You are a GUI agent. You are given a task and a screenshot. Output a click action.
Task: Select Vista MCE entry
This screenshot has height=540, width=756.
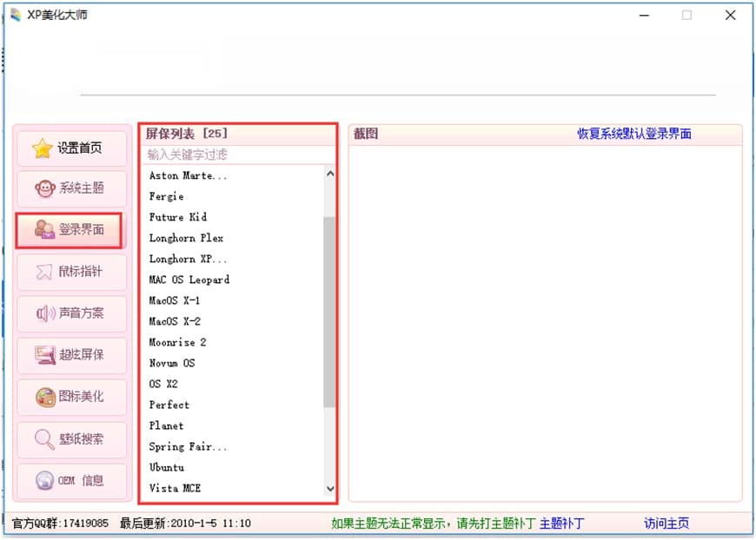(175, 489)
